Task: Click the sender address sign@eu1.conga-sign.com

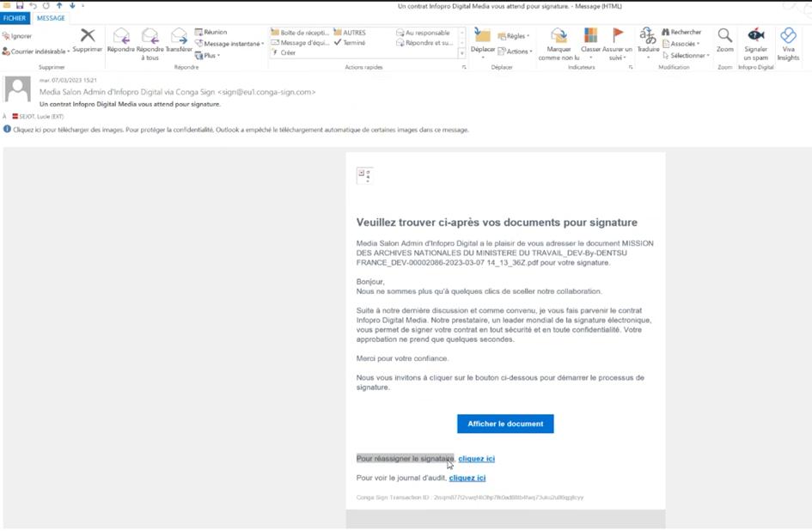Action: (266, 92)
